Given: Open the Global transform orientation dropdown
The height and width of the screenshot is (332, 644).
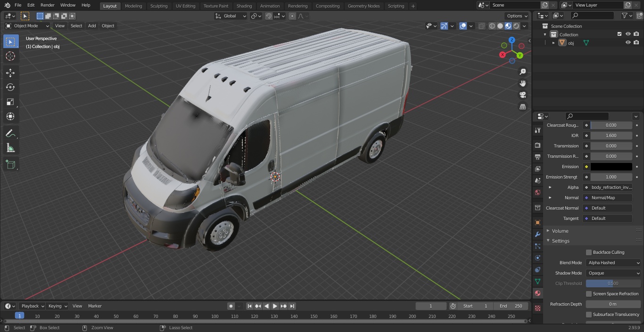Looking at the screenshot, I should [x=231, y=16].
